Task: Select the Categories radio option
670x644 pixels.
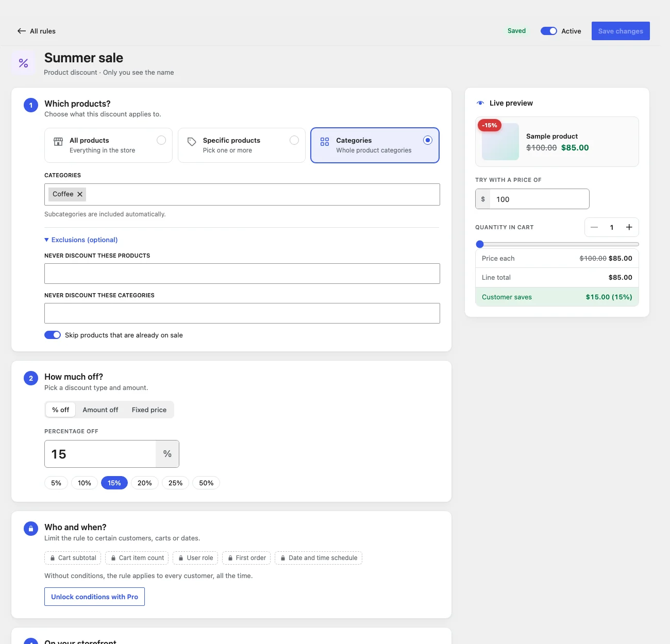Action: 428,140
